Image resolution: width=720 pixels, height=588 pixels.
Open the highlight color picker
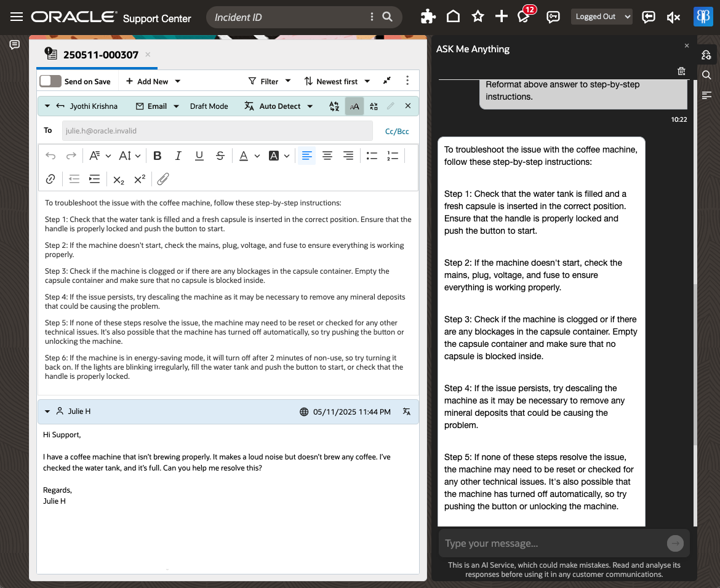tap(279, 156)
